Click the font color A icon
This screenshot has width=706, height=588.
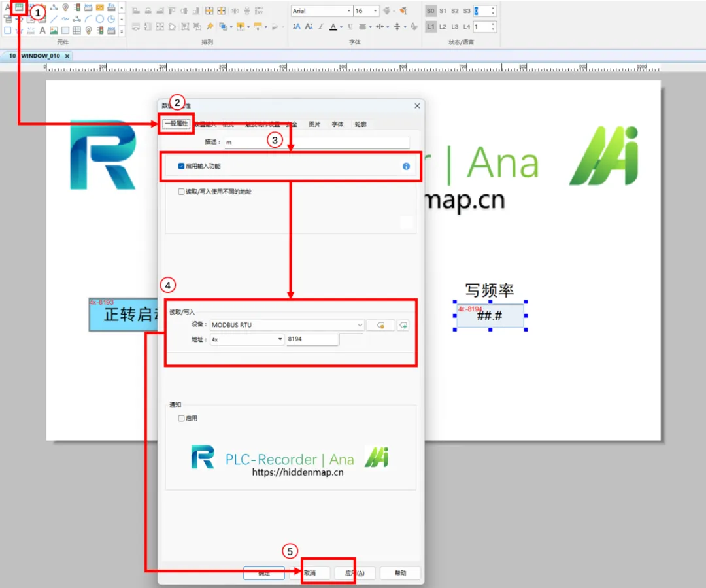(333, 27)
